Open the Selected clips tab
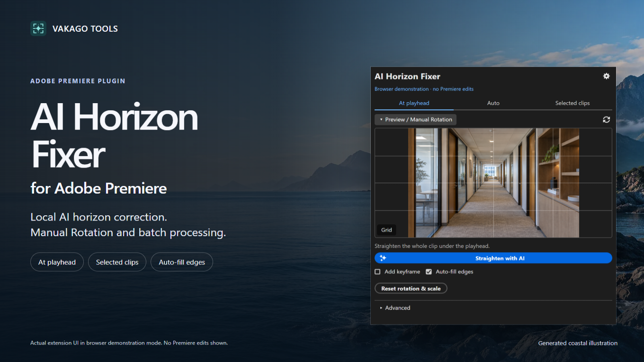Image resolution: width=644 pixels, height=362 pixels. click(x=572, y=103)
